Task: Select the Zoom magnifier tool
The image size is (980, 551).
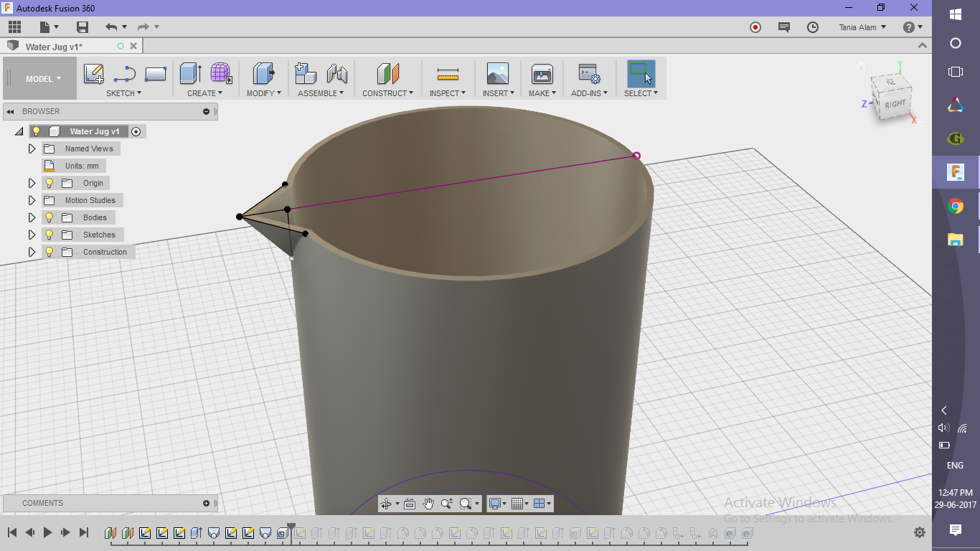Action: pos(447,504)
